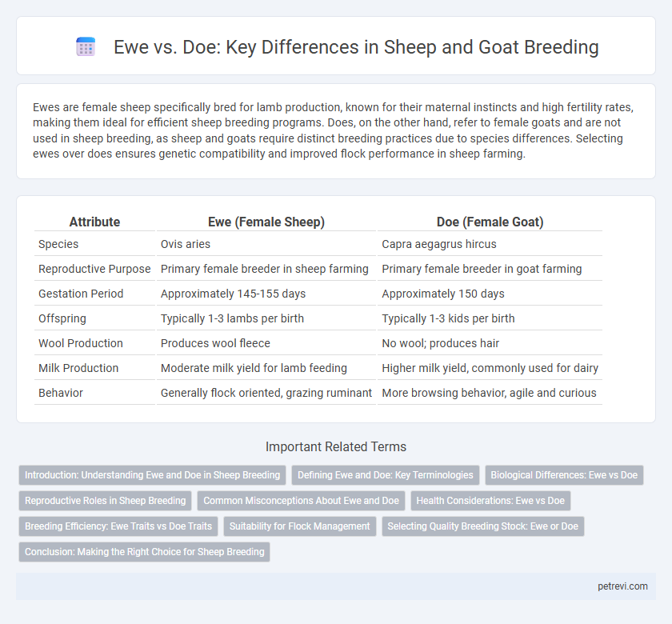Click 'Suitability for Flock Management' tag
This screenshot has width=672, height=624.
(299, 526)
